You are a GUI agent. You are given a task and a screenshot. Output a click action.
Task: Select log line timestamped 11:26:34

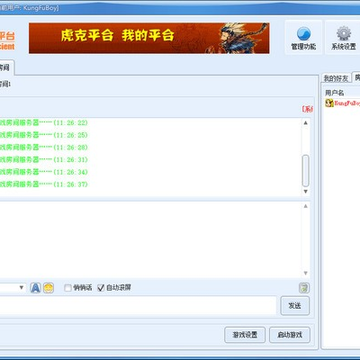(44, 172)
